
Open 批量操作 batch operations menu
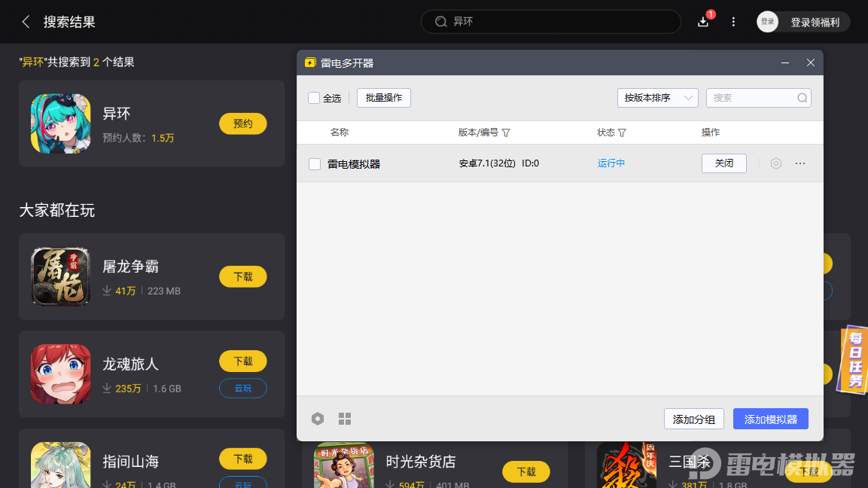click(383, 98)
